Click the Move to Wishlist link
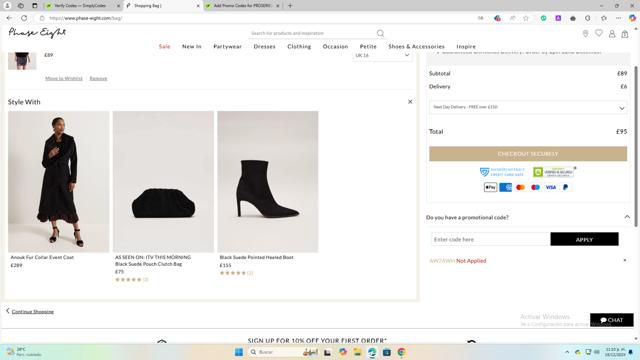 click(64, 78)
